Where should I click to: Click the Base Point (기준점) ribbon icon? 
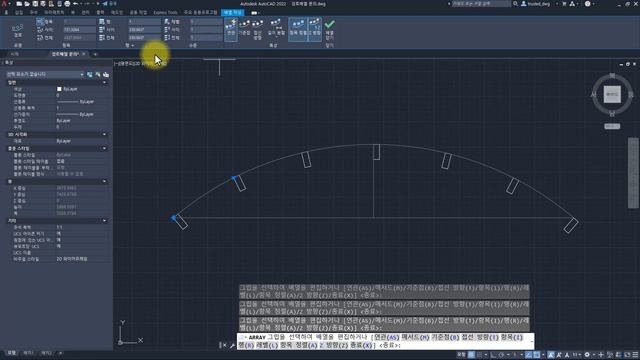244,28
